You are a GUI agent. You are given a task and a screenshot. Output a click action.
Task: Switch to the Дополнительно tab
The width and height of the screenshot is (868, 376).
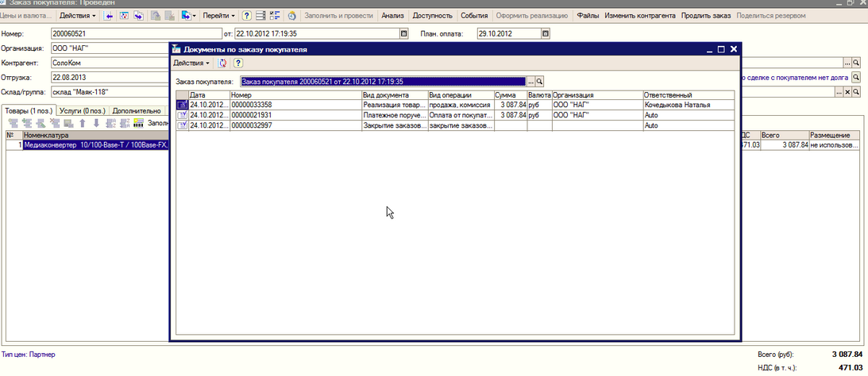coord(137,111)
